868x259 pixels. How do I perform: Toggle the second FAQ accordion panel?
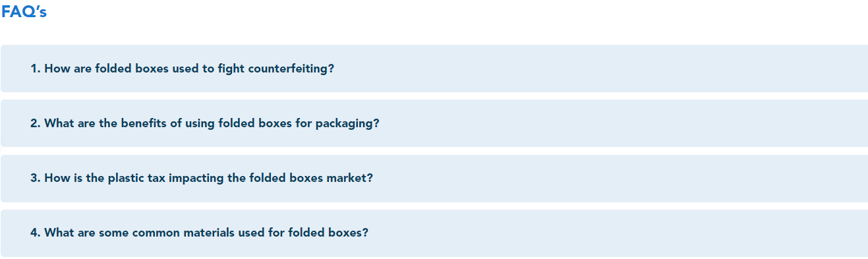pos(434,123)
